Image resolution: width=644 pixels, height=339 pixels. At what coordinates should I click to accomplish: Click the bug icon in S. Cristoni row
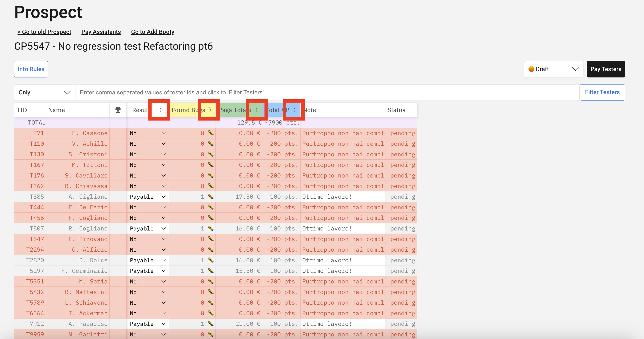(x=211, y=154)
